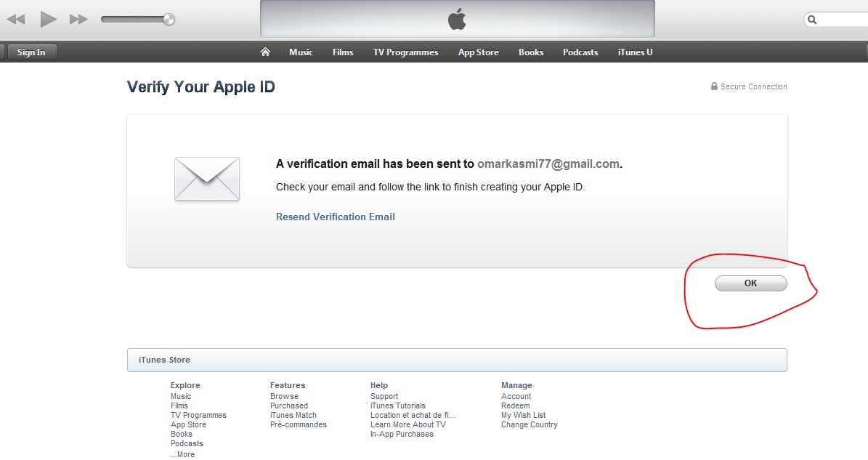Click the Secure Connection lock icon
868x460 pixels.
coord(714,86)
